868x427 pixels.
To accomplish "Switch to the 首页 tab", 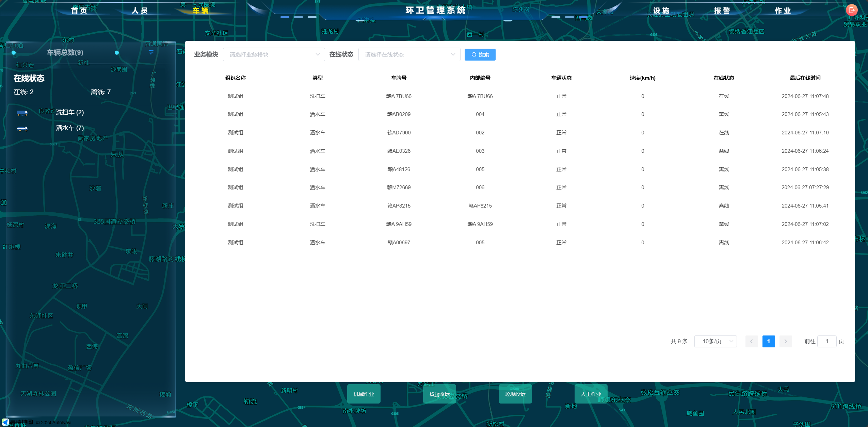I will click(x=79, y=11).
